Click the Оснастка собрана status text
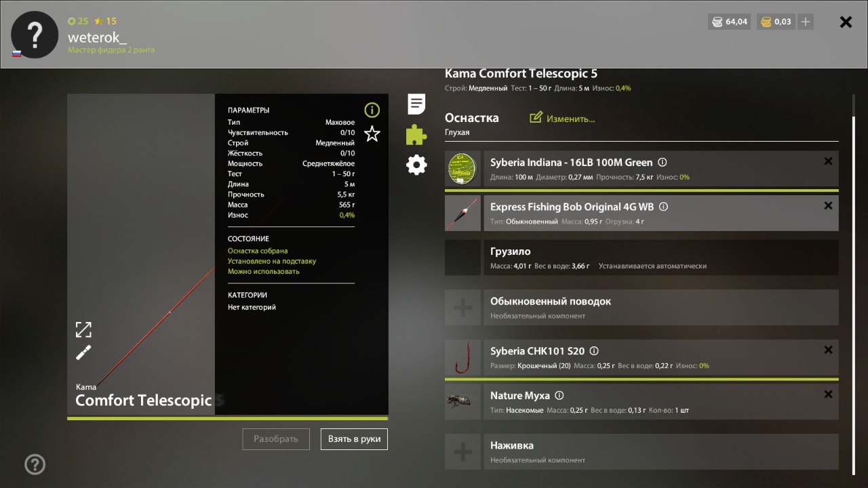The height and width of the screenshot is (488, 868). (258, 251)
